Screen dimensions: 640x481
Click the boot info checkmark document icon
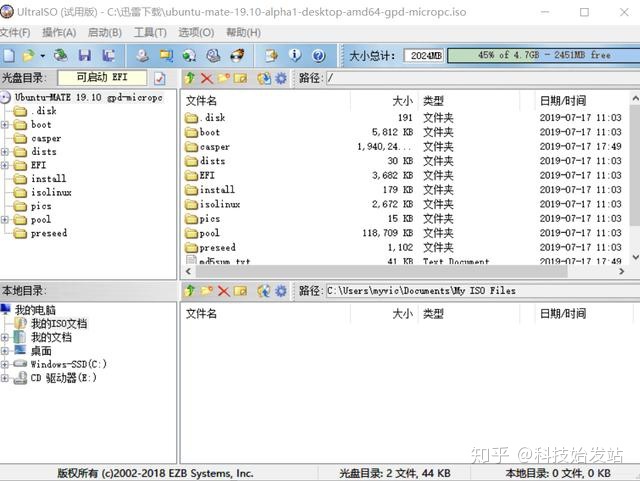pyautogui.click(x=160, y=78)
